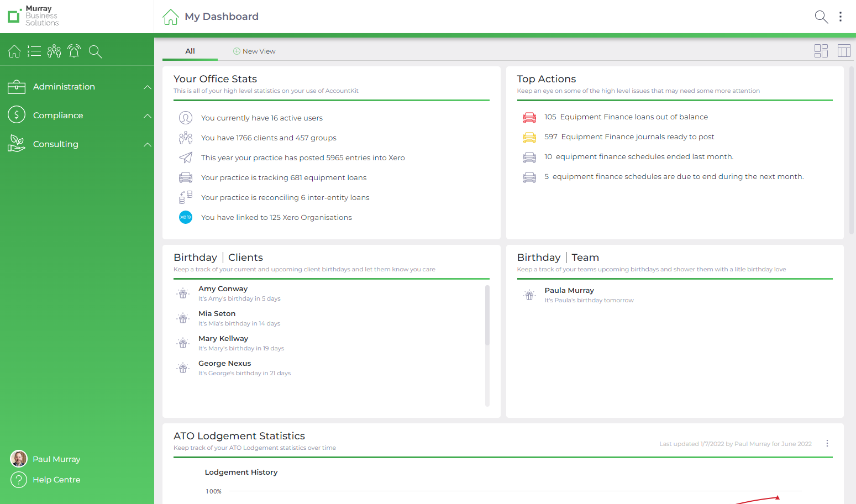856x504 pixels.
Task: Open 105 Equipment Finance loans out of balance
Action: [x=626, y=117]
